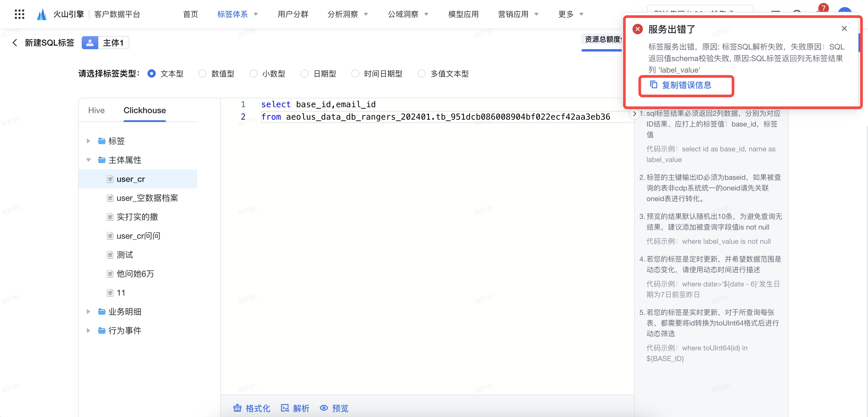This screenshot has width=868, height=417.
Task: Open 模型应用 in the top navigation
Action: pos(463,14)
